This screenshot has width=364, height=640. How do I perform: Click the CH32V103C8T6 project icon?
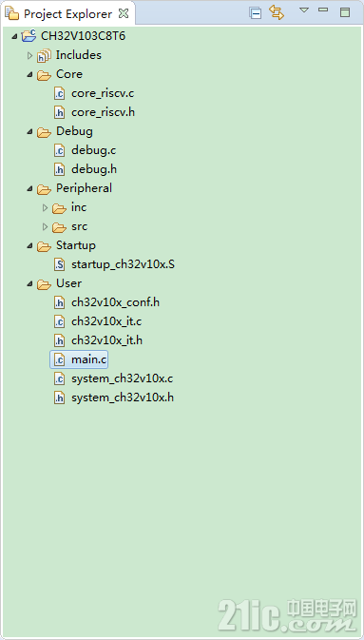pyautogui.click(x=29, y=36)
